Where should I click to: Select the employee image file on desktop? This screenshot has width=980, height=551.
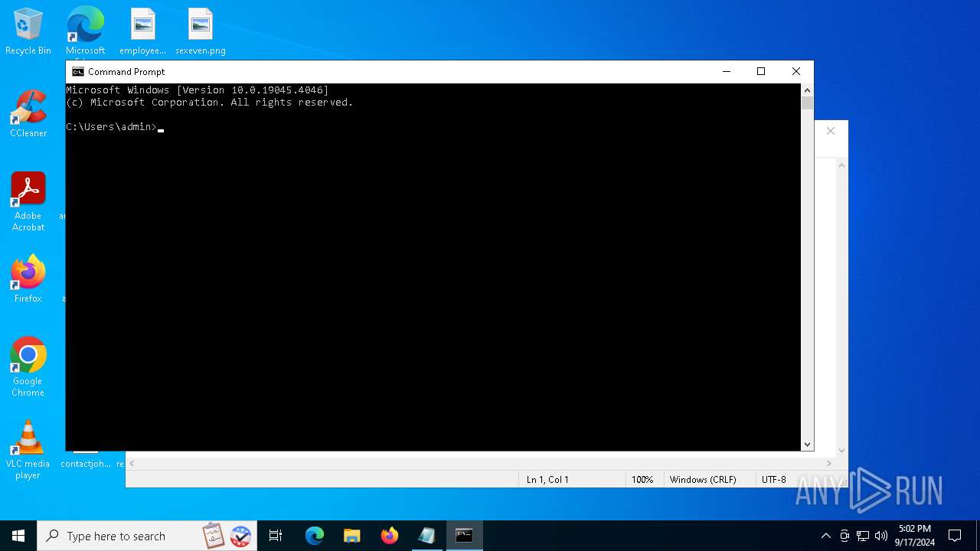(142, 32)
